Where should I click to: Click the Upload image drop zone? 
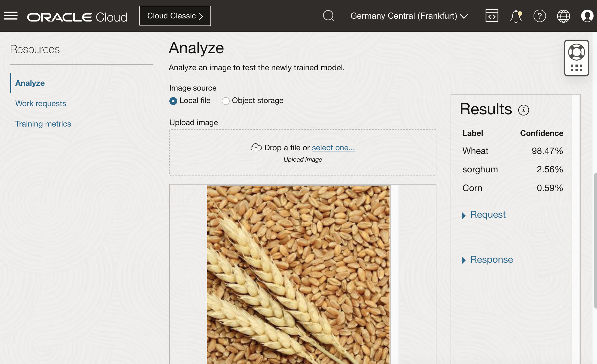pyautogui.click(x=303, y=153)
